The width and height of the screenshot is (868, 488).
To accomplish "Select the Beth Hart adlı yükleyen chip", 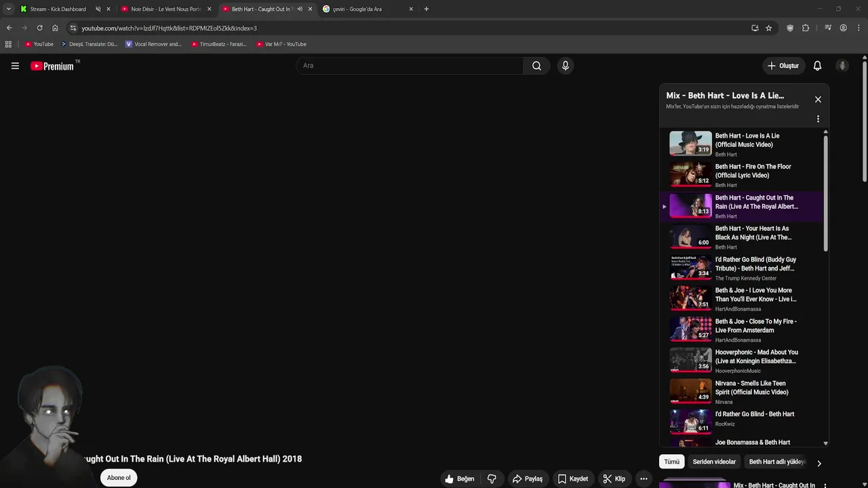I will click(x=777, y=462).
